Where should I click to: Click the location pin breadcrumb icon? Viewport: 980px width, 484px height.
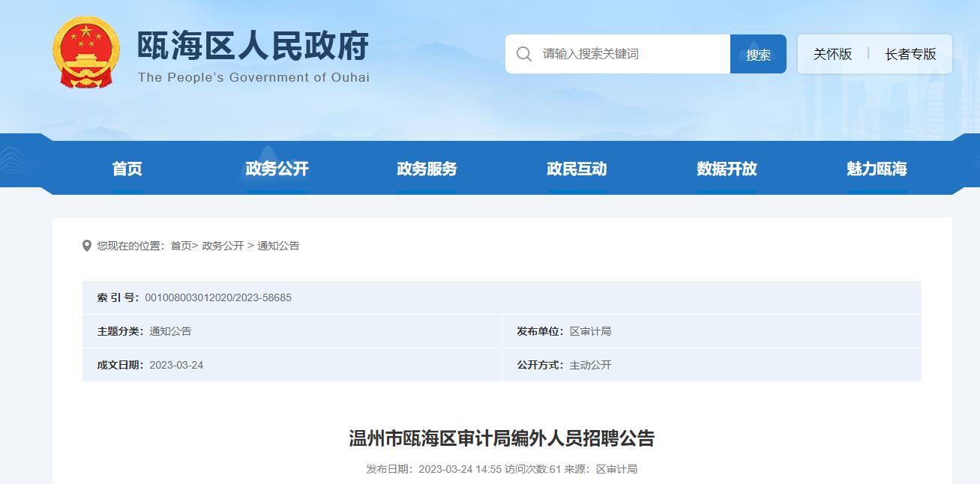[x=87, y=246]
